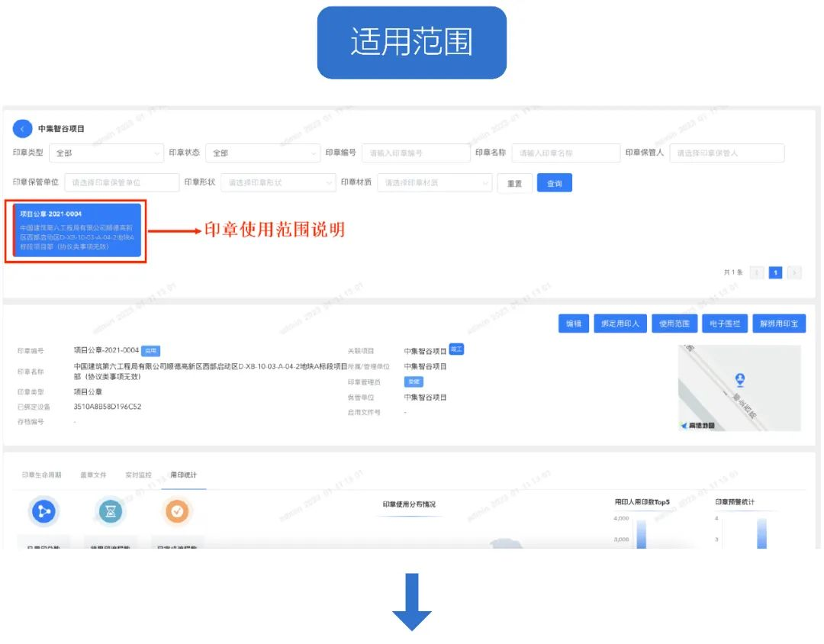The width and height of the screenshot is (824, 644).
Task: Click the bar in 用印人用印数Top5 chart
Action: 642,534
